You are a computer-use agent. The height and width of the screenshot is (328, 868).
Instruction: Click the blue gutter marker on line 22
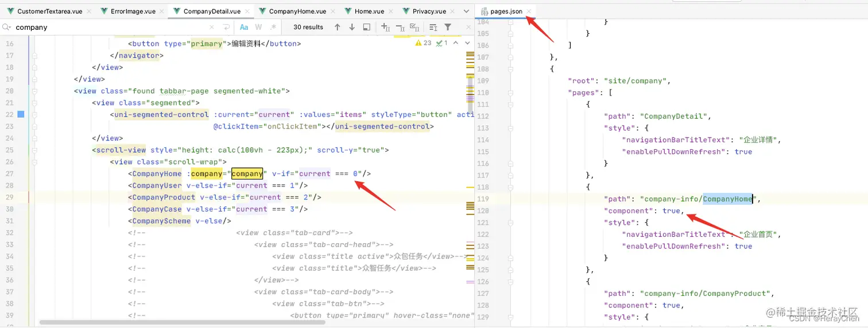click(21, 114)
